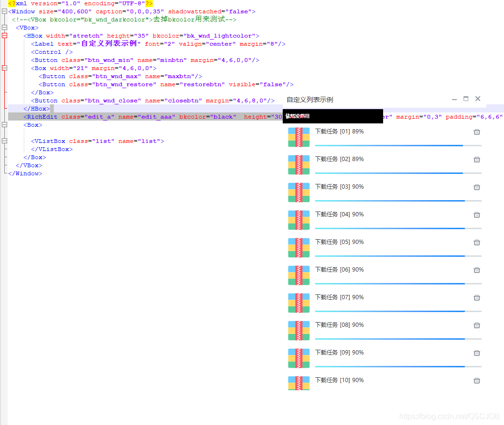Delete download task [05] via trash icon
Image resolution: width=504 pixels, height=425 pixels.
click(477, 243)
